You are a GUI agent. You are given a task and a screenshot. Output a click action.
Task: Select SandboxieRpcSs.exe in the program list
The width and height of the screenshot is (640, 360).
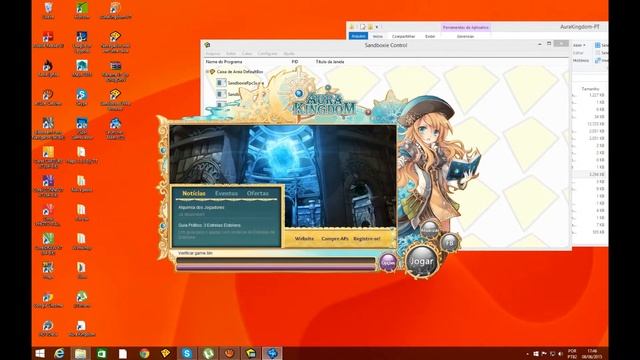point(241,83)
